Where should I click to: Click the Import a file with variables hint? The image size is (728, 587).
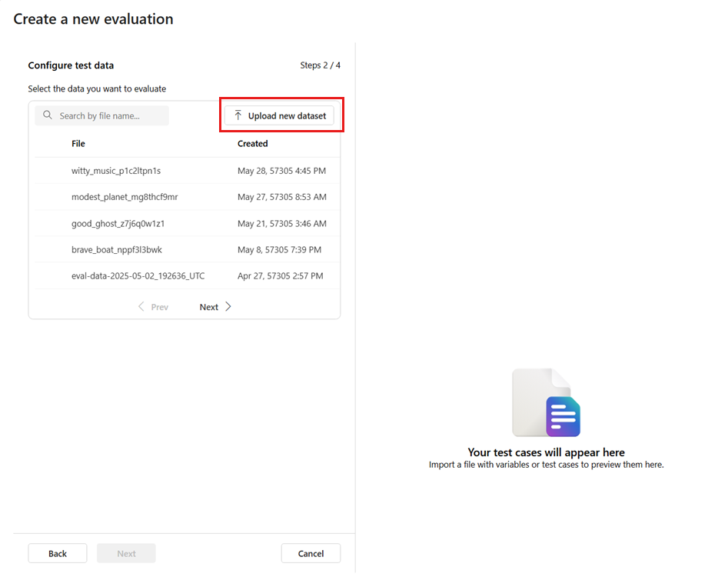546,465
